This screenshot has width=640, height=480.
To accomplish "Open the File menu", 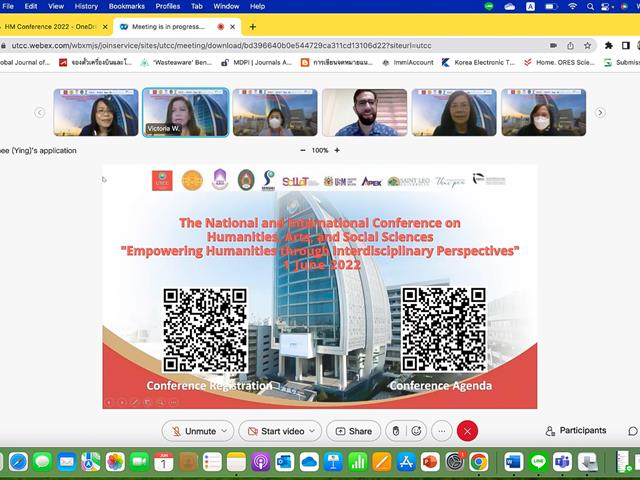I will [x=8, y=6].
